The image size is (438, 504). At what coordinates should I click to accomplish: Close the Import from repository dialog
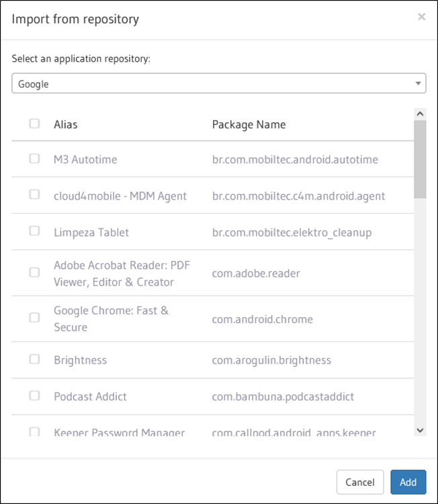(421, 17)
